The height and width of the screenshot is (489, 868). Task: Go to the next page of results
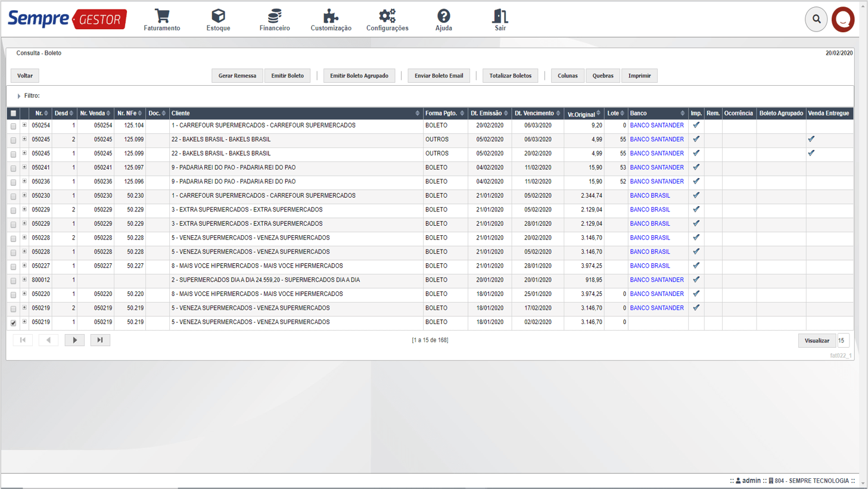74,340
